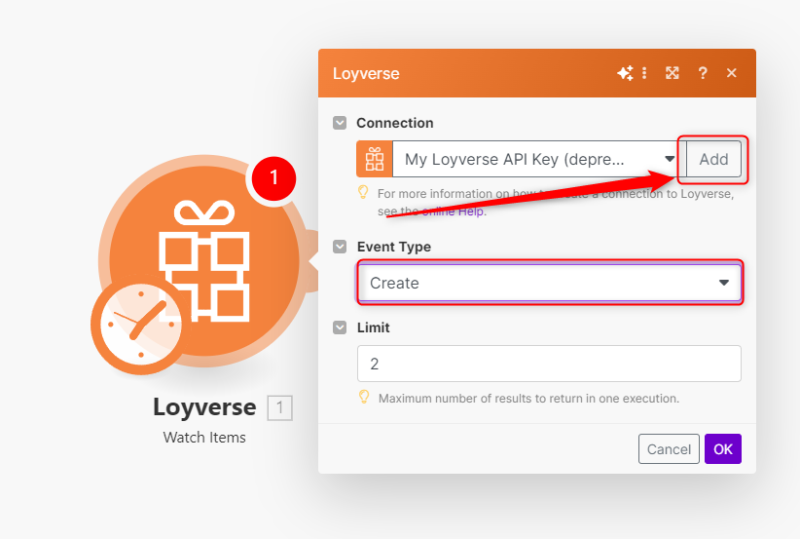Collapse the Connection section toggle
The width and height of the screenshot is (800, 539).
tap(340, 123)
